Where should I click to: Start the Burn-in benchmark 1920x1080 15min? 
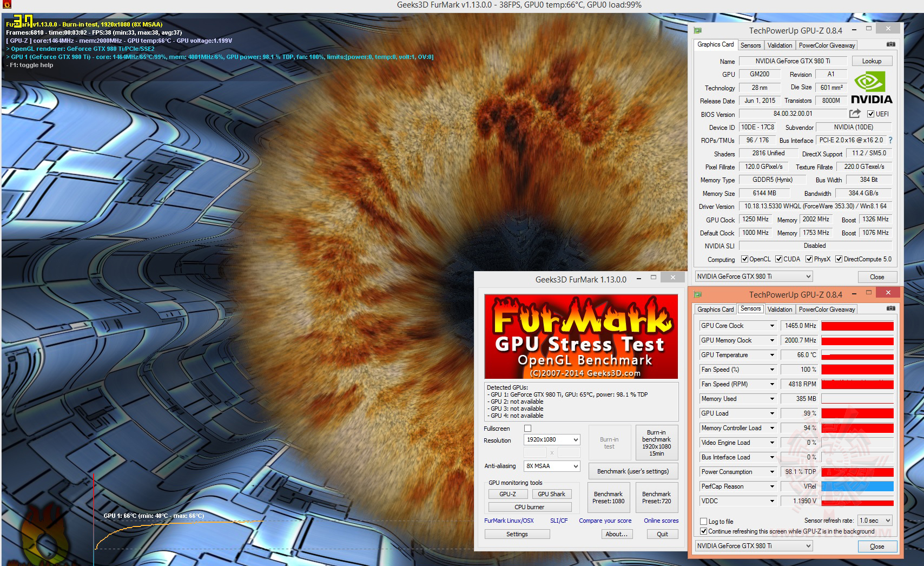click(x=656, y=443)
